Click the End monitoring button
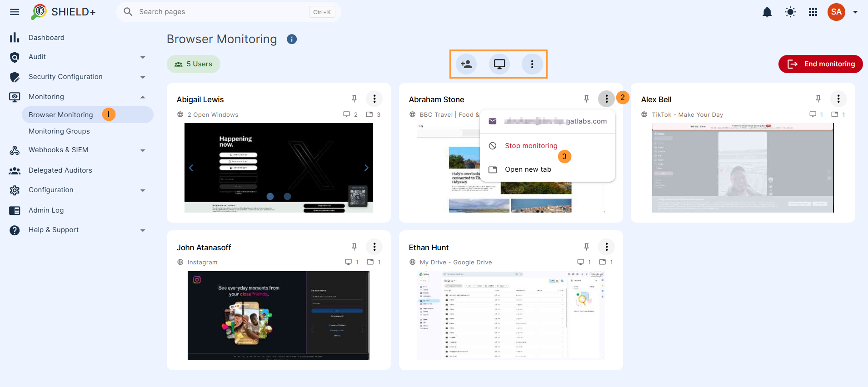Image resolution: width=868 pixels, height=387 pixels. point(821,64)
